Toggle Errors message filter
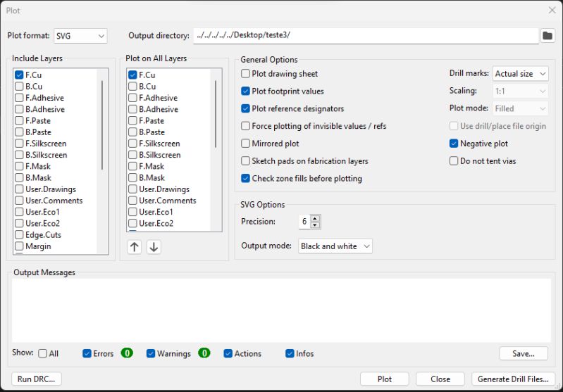Viewport: 563px width, 392px height. pyautogui.click(x=87, y=353)
